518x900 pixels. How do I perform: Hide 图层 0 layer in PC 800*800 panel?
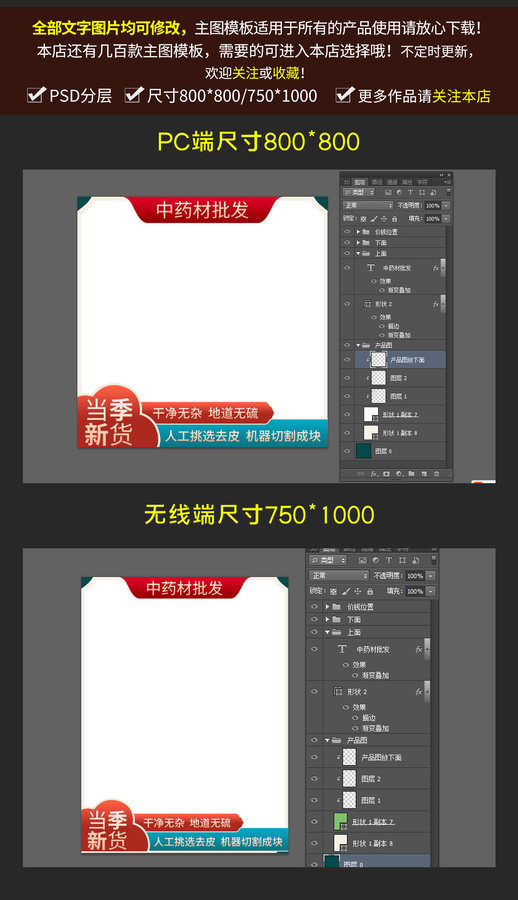click(x=347, y=451)
